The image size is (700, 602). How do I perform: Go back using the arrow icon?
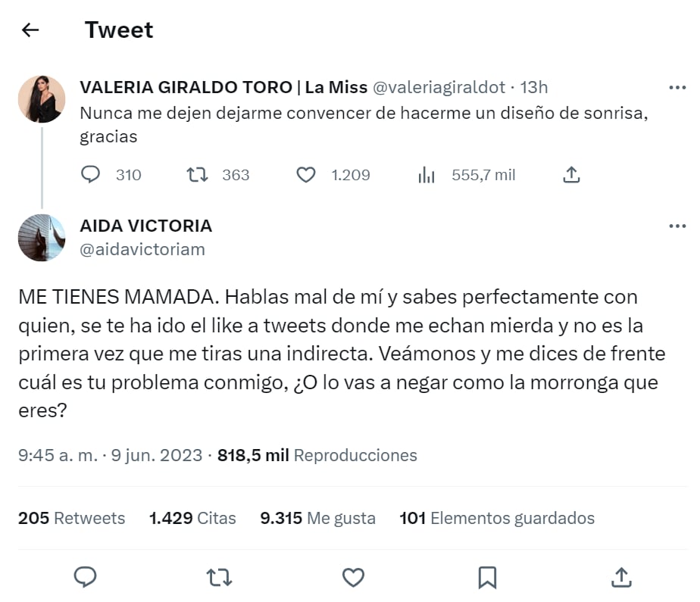click(x=30, y=30)
